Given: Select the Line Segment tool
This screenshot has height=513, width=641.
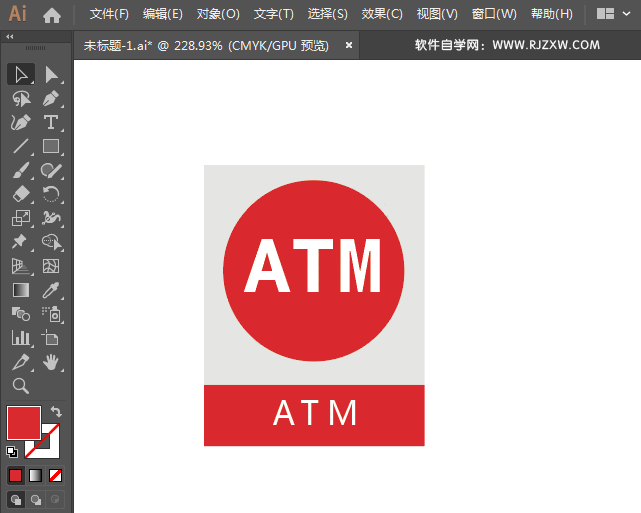Looking at the screenshot, I should tap(21, 146).
